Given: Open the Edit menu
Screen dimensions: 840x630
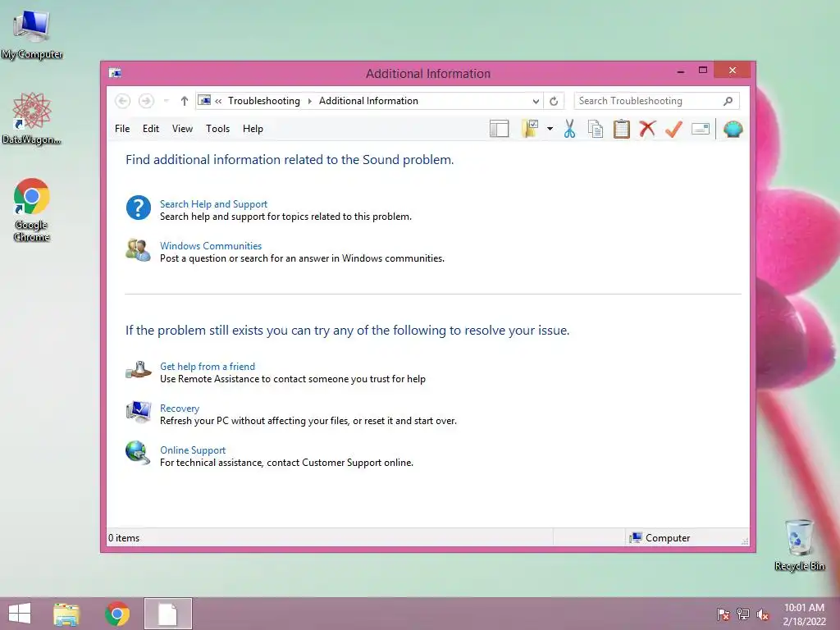Looking at the screenshot, I should (151, 129).
